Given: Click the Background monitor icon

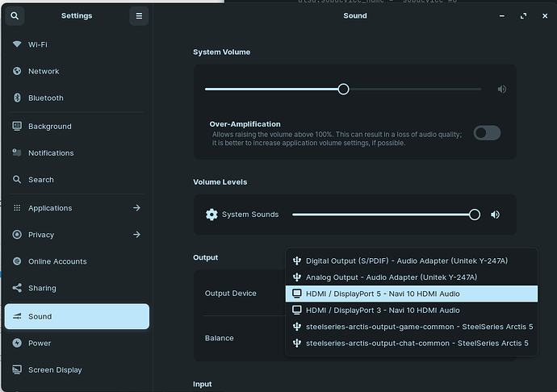Looking at the screenshot, I should click(x=17, y=126).
